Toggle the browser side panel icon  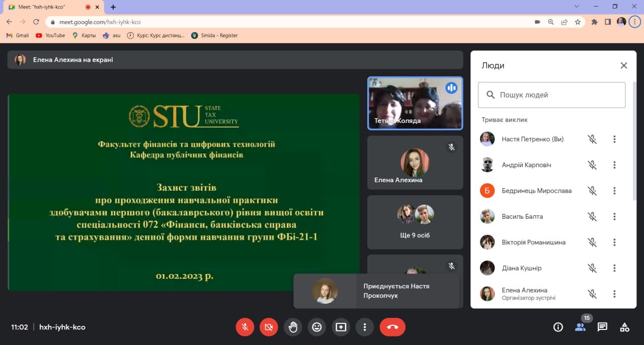[x=608, y=22]
